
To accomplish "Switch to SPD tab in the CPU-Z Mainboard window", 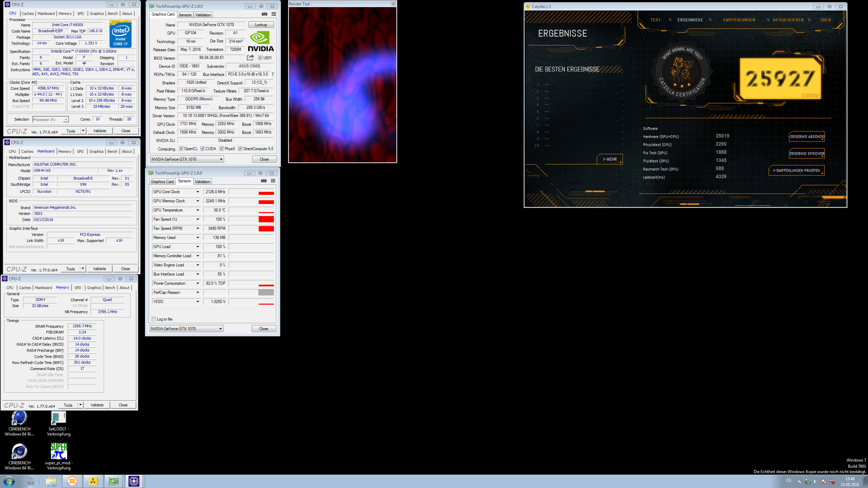I will [80, 151].
